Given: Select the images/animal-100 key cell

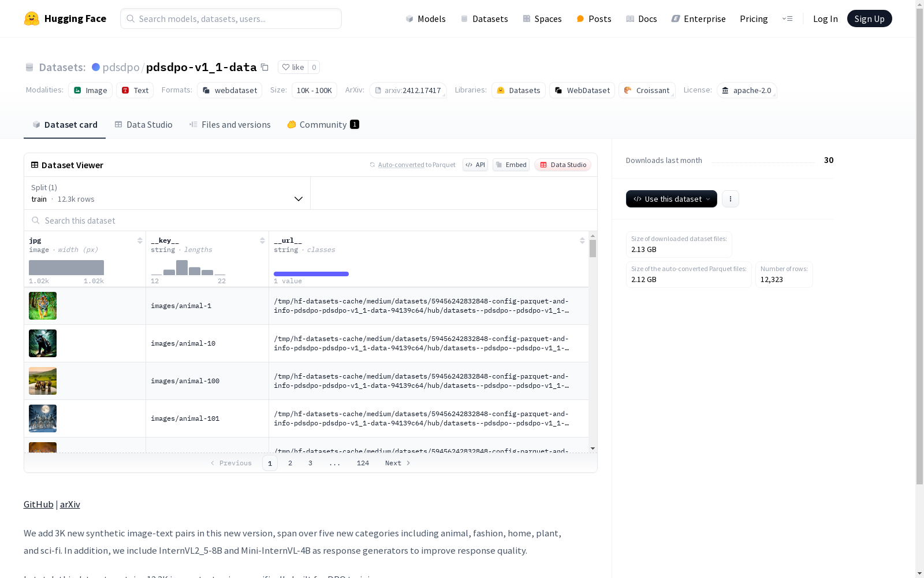Looking at the screenshot, I should point(207,381).
